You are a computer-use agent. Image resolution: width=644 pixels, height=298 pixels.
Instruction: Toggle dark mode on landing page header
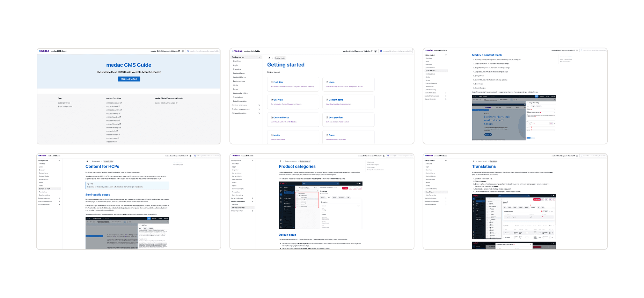click(183, 51)
